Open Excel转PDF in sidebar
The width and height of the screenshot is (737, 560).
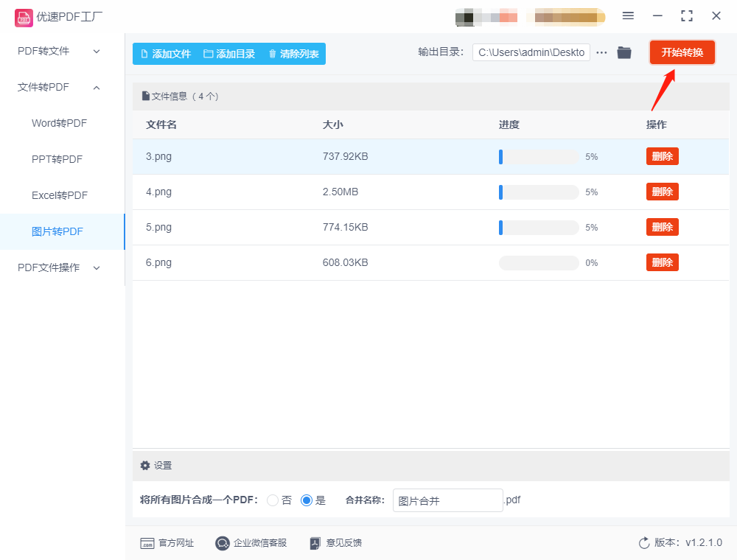[x=60, y=195]
